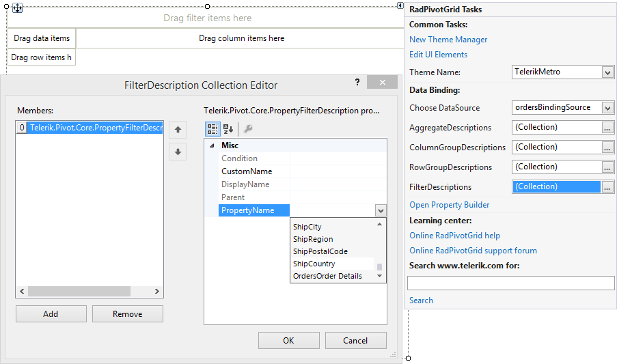Click the RowGroupDescriptions (Collection) value field
The width and height of the screenshot is (617, 364).
(x=557, y=167)
